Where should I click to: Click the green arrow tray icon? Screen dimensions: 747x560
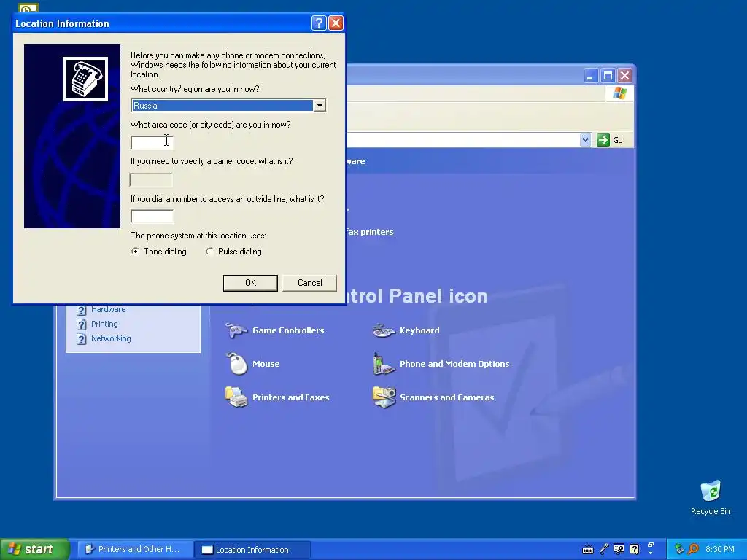(x=679, y=549)
